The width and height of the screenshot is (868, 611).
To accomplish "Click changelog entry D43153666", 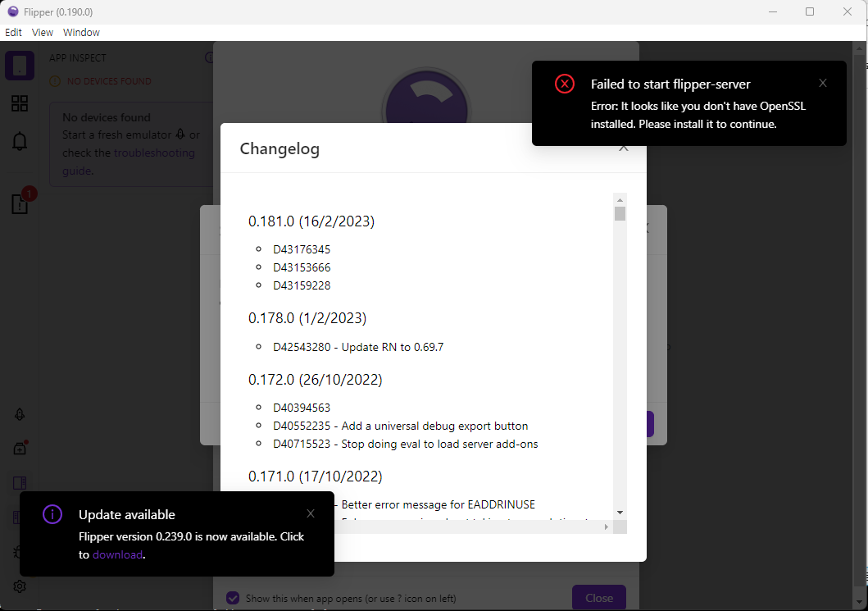I will (302, 267).
